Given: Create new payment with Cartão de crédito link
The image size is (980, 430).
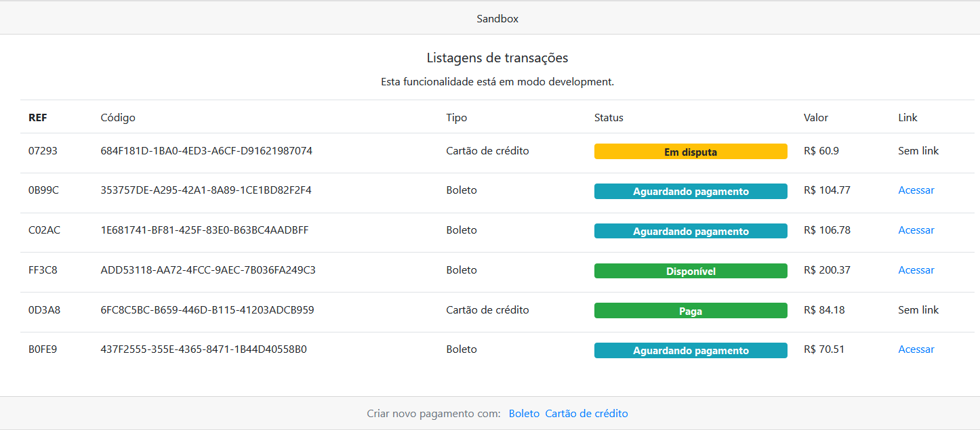Looking at the screenshot, I should pos(586,414).
